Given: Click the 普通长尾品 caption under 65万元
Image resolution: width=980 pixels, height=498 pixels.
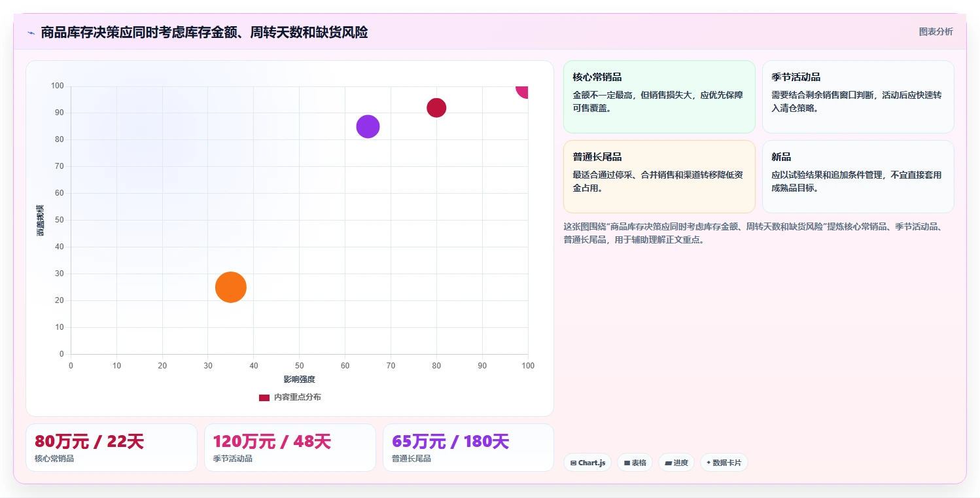Looking at the screenshot, I should pyautogui.click(x=411, y=459).
